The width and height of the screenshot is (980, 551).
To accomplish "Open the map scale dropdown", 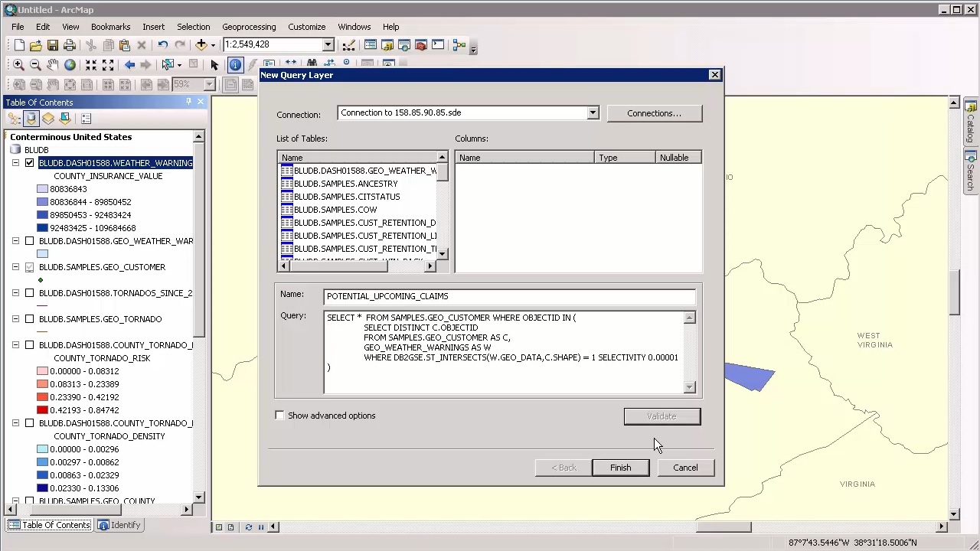I will [328, 45].
